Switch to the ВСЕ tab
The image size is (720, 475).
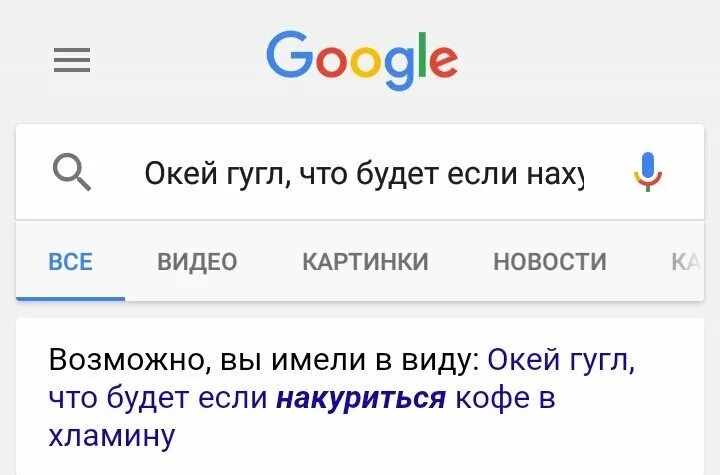70,262
